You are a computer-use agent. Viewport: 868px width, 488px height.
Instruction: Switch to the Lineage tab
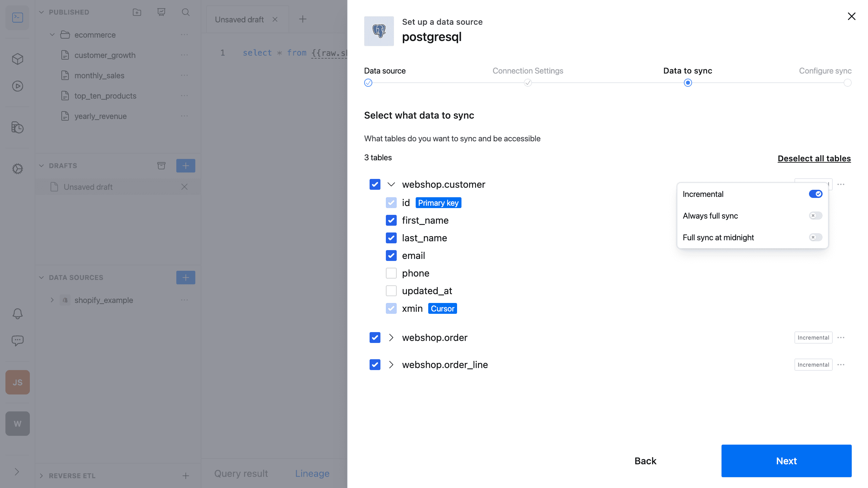[312, 473]
